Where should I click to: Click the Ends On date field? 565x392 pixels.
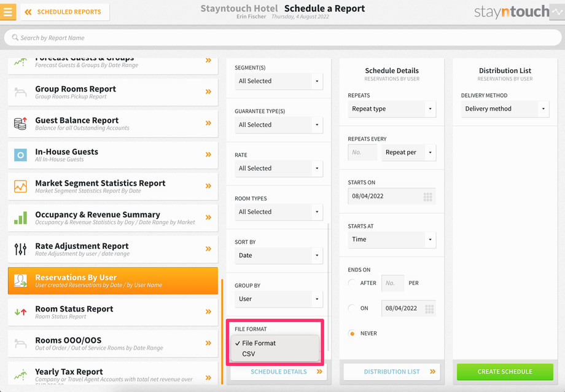(x=408, y=308)
